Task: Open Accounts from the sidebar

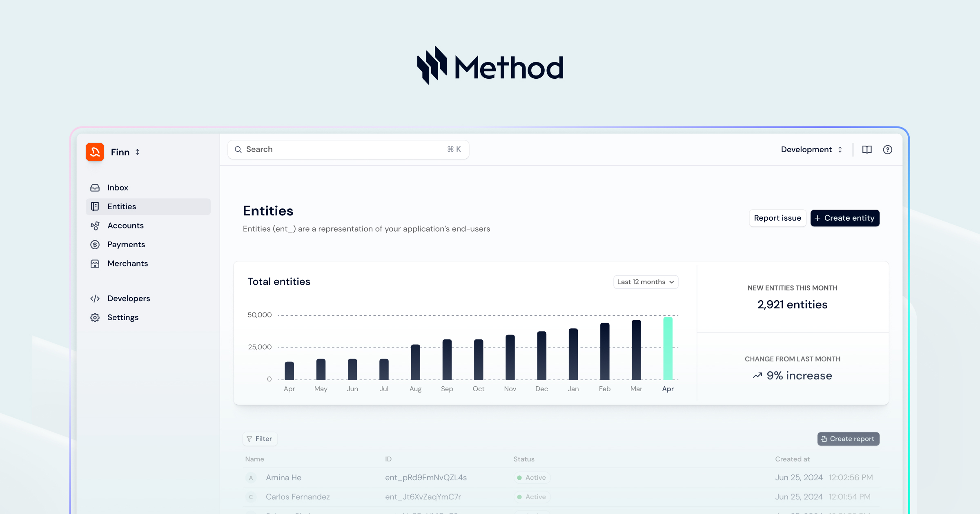Action: pyautogui.click(x=125, y=225)
